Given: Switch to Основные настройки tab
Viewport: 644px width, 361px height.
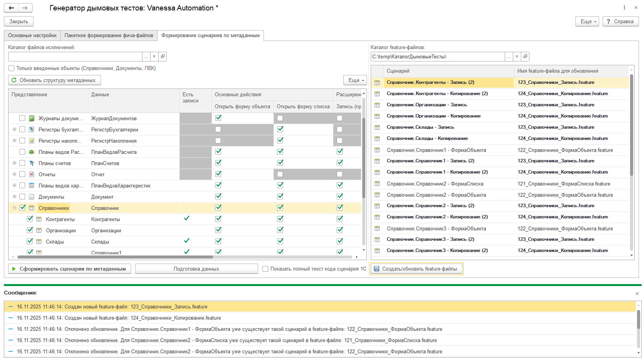Looking at the screenshot, I should click(x=33, y=36).
